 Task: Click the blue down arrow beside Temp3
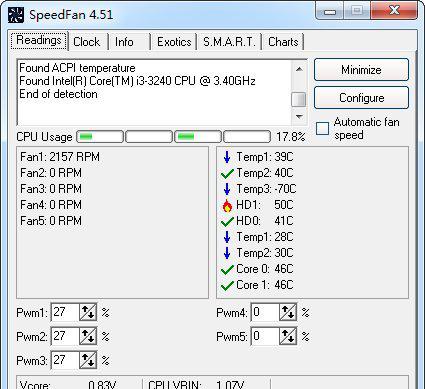[227, 189]
